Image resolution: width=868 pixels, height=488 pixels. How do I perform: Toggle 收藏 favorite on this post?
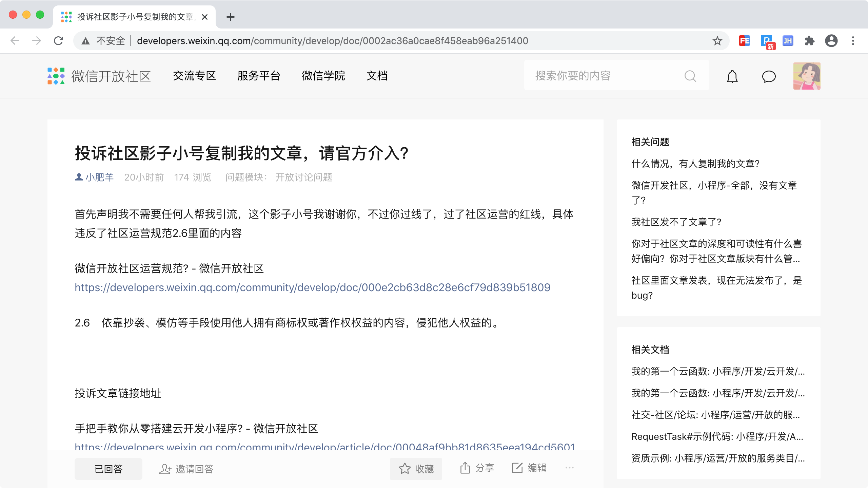(x=416, y=469)
